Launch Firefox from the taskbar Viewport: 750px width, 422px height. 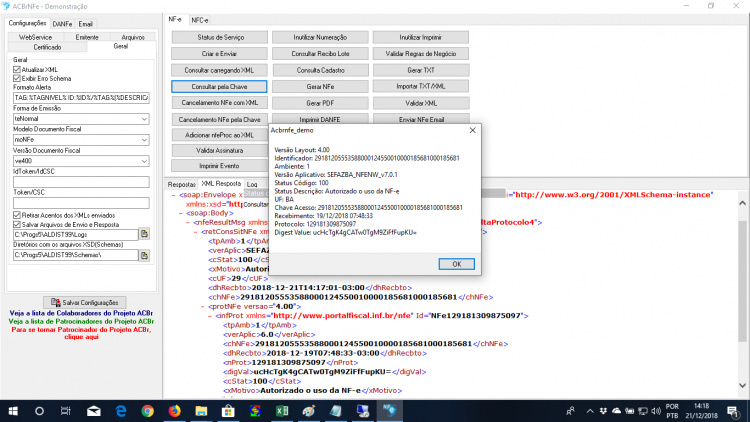click(175, 411)
